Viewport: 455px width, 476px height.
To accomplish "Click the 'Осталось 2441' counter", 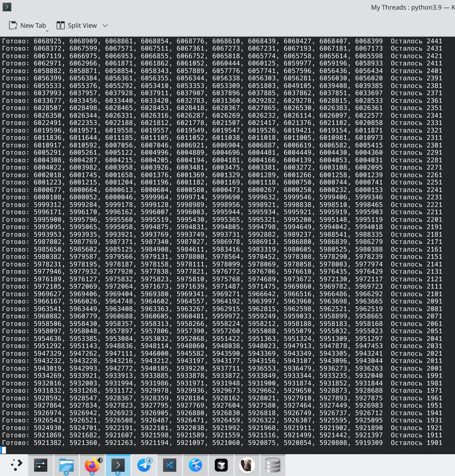I will tap(416, 41).
